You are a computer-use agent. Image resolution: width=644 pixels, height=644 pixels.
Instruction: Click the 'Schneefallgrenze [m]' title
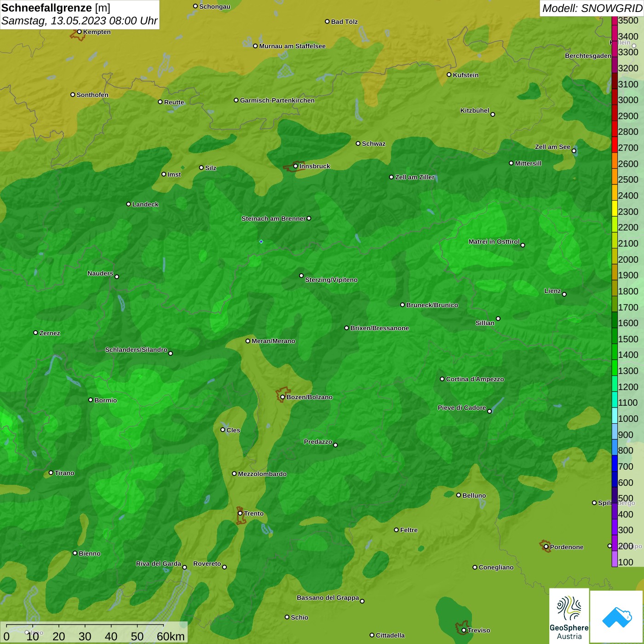(x=56, y=8)
